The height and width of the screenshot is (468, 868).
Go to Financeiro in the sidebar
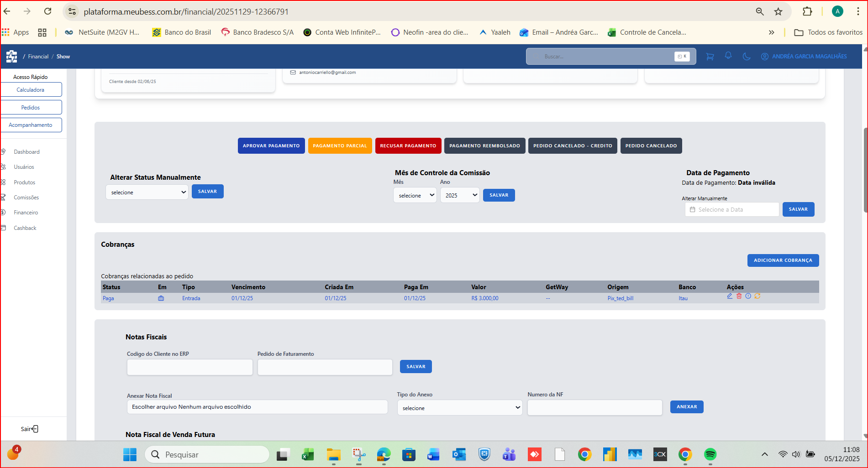pos(26,213)
